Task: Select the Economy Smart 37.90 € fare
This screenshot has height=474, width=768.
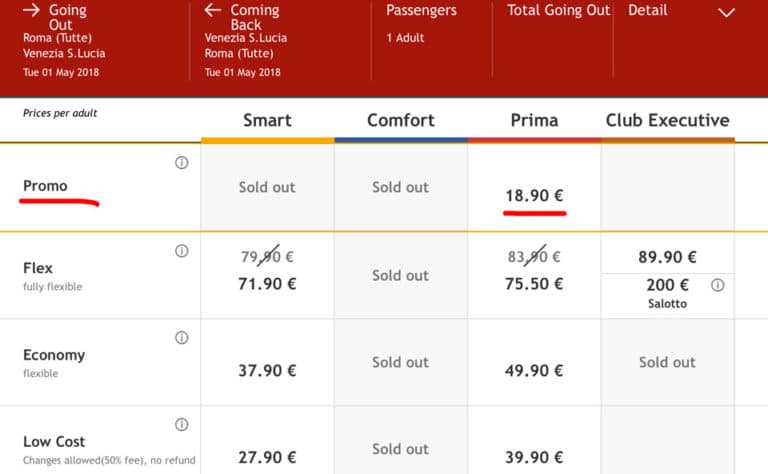Action: [x=267, y=371]
